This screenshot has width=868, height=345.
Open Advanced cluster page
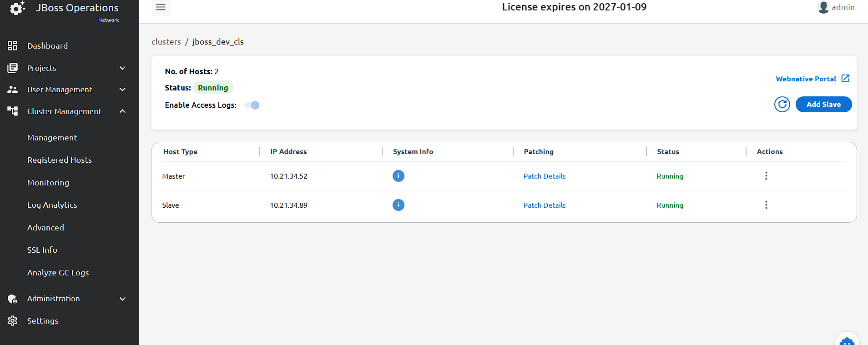tap(45, 227)
